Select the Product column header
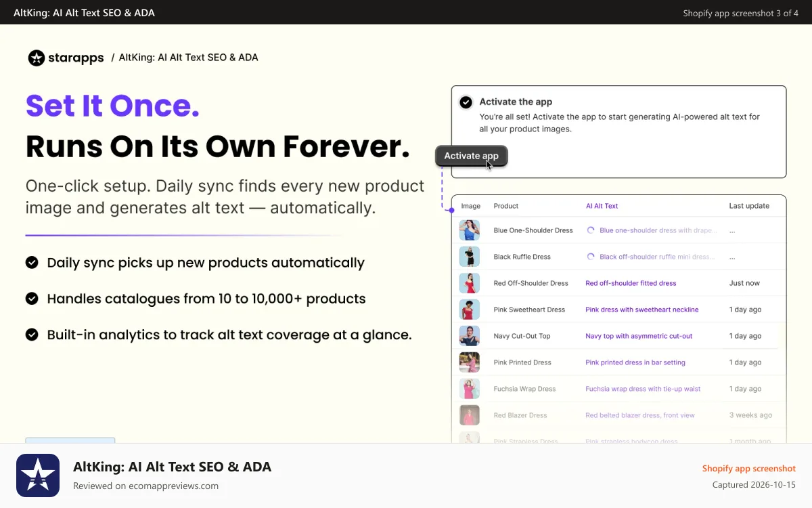 [x=506, y=206]
